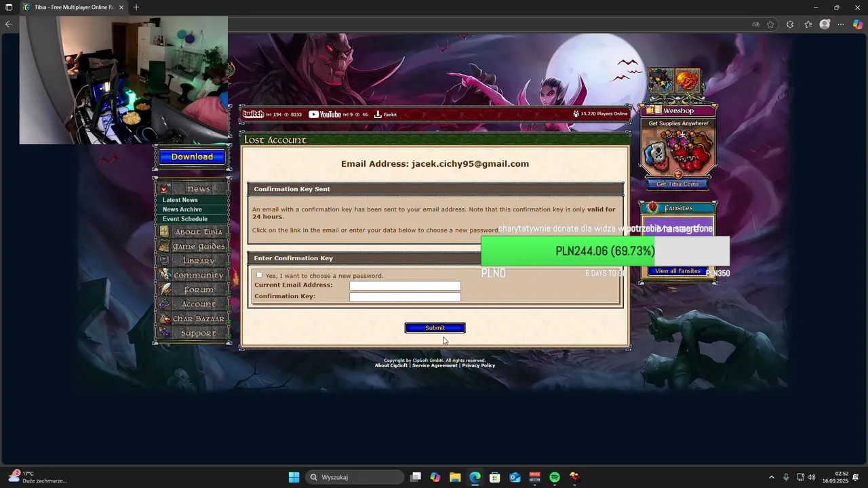Click the View all Fansites button
Image resolution: width=868 pixels, height=488 pixels.
coord(677,271)
